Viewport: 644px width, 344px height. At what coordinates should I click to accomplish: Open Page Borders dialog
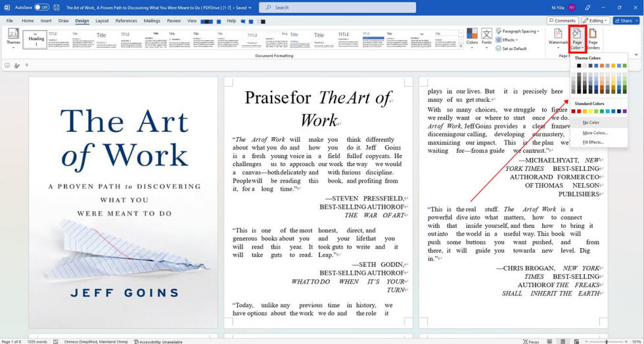pyautogui.click(x=593, y=39)
